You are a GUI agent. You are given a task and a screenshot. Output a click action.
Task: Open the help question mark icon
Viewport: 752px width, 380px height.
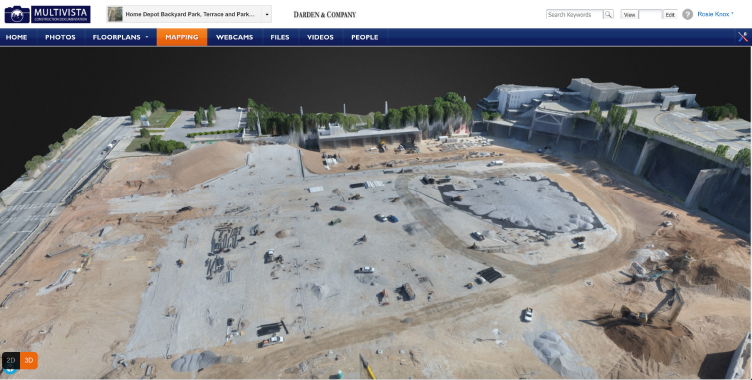[687, 14]
